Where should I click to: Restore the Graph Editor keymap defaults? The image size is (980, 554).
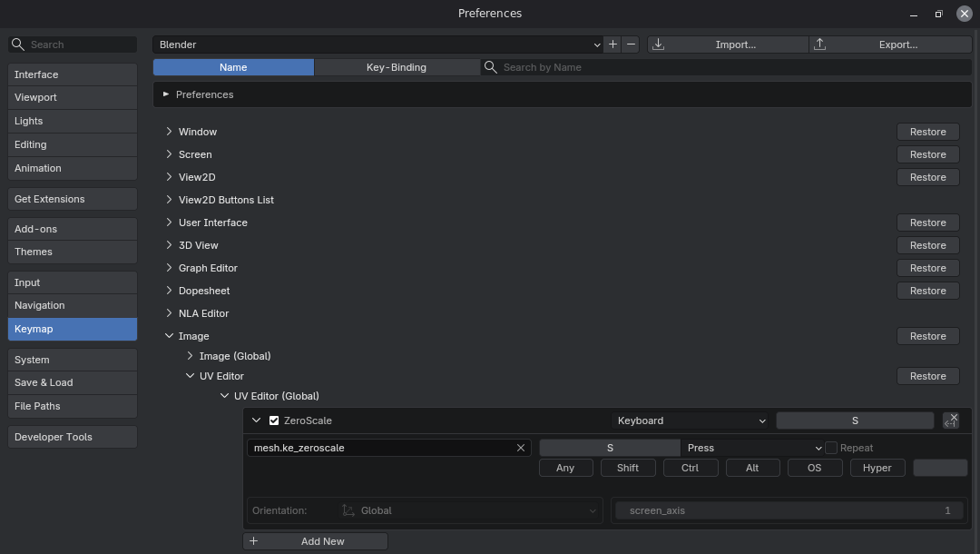click(927, 268)
